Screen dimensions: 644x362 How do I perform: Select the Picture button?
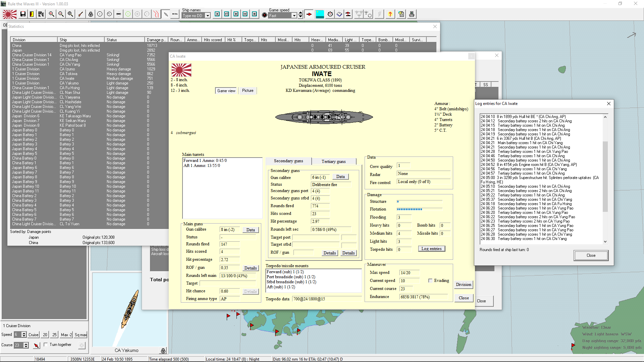tap(248, 91)
